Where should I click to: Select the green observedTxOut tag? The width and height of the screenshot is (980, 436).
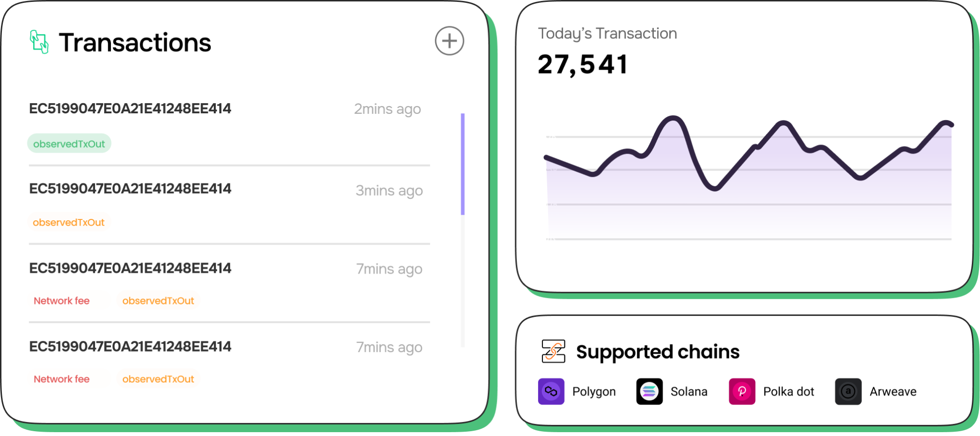(x=69, y=144)
